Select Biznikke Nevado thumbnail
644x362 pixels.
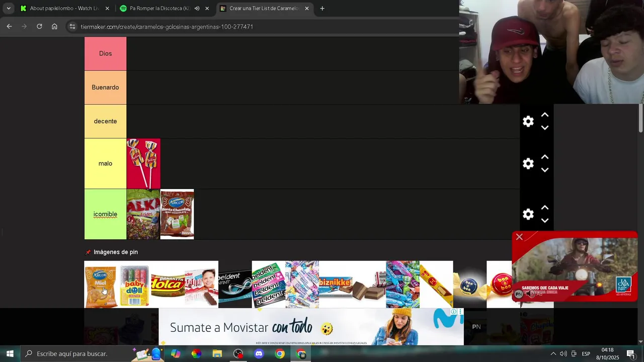(336, 284)
